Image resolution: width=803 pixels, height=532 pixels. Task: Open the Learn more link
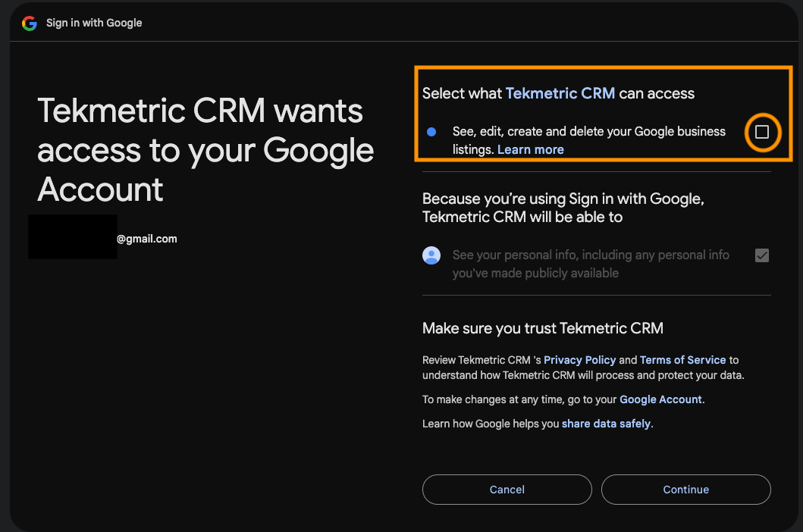(531, 149)
